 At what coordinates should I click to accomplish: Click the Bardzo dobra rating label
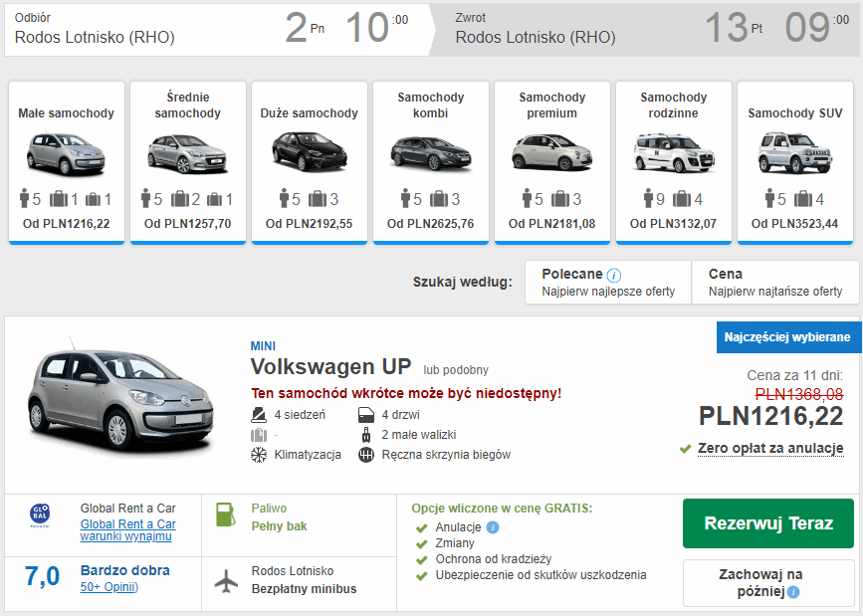125,571
